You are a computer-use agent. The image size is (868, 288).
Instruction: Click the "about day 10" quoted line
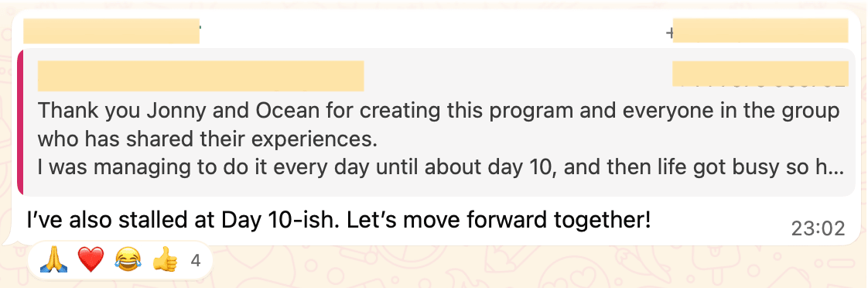(x=441, y=168)
